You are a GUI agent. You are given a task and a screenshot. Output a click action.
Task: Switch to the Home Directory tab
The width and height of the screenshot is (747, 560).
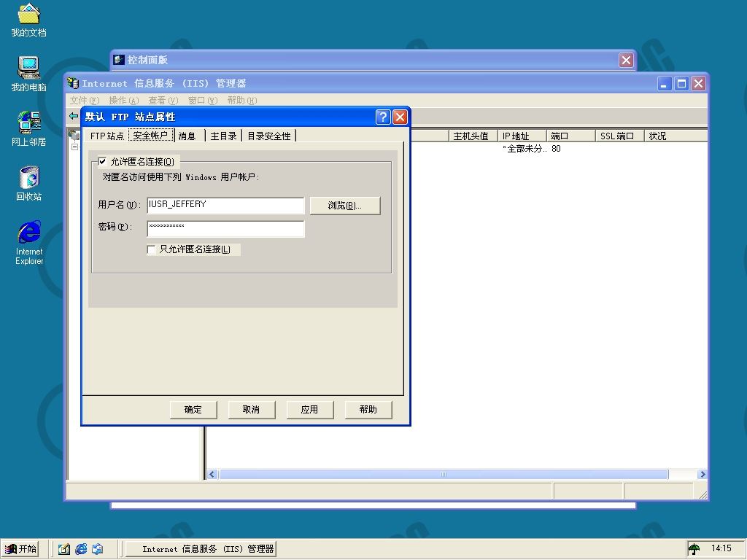(x=223, y=136)
